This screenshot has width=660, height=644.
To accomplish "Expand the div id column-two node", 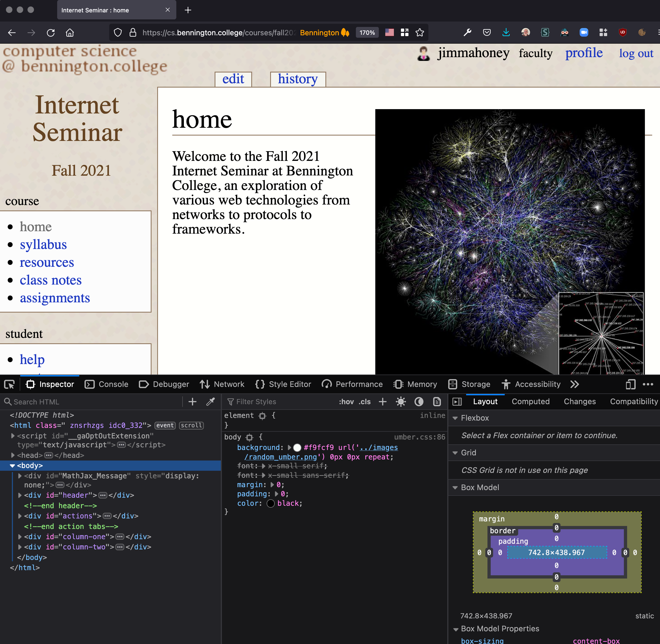I will [20, 546].
